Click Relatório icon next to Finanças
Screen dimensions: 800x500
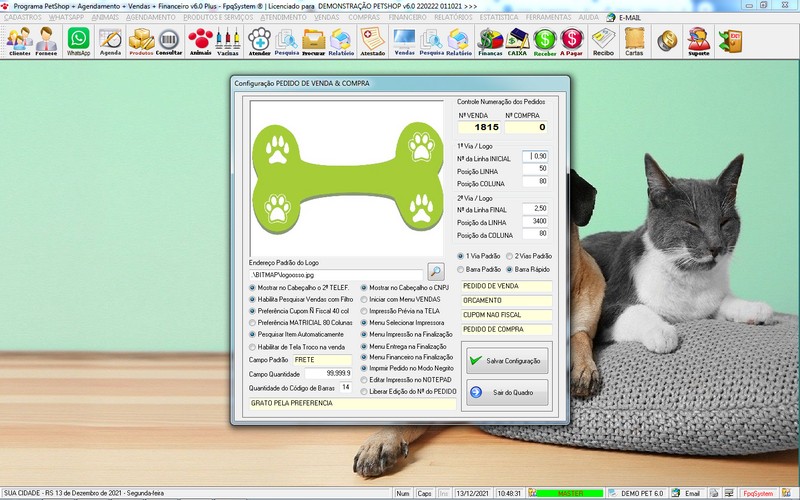click(459, 41)
